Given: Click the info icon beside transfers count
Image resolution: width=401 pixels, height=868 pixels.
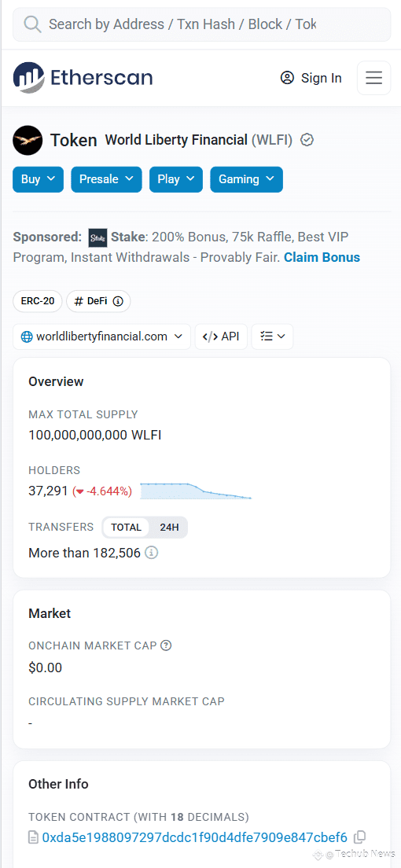Looking at the screenshot, I should click(151, 553).
